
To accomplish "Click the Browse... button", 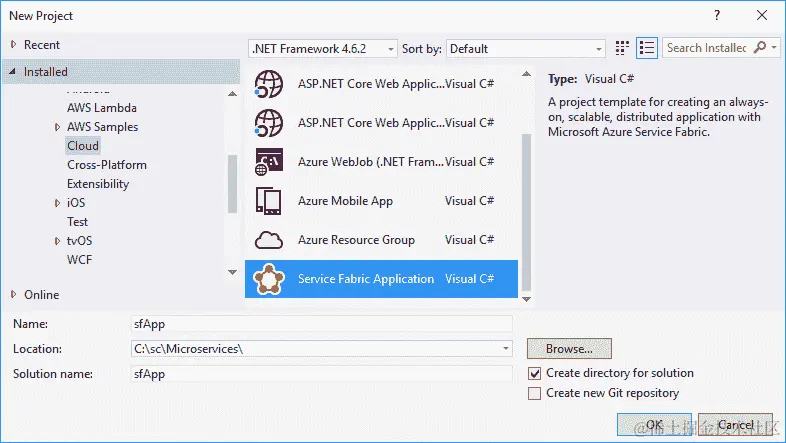I will (x=569, y=349).
